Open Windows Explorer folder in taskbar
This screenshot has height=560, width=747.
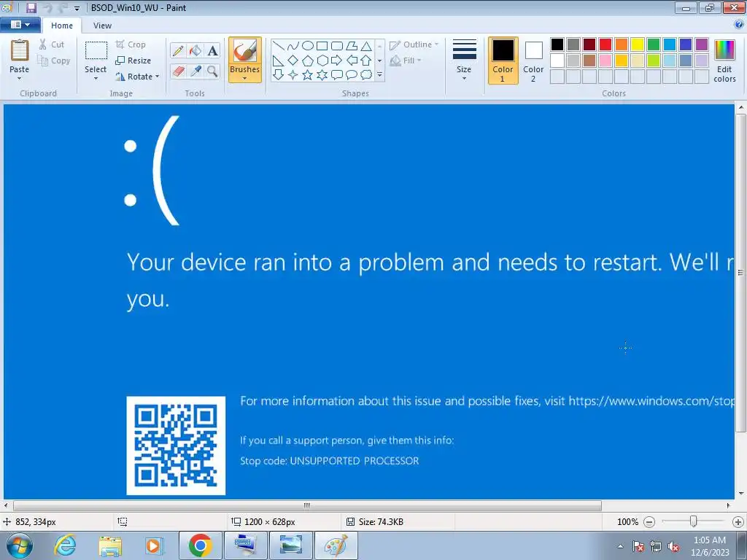point(110,545)
